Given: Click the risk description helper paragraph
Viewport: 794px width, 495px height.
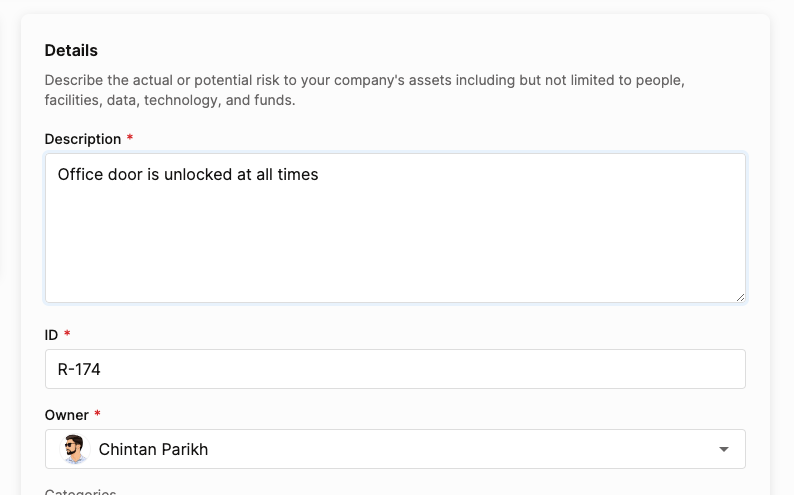Looking at the screenshot, I should click(365, 90).
